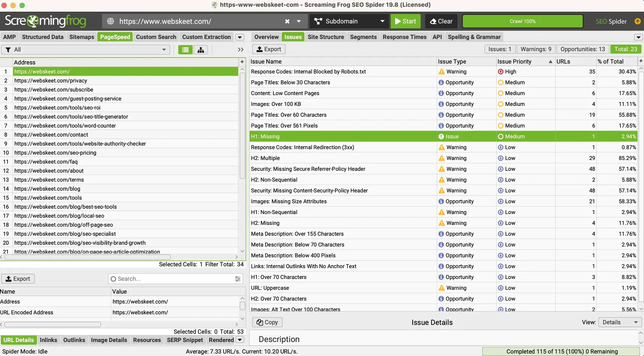
Task: Select the Response Codes: Internal Blocked by Robots.txt row
Action: click(x=443, y=72)
